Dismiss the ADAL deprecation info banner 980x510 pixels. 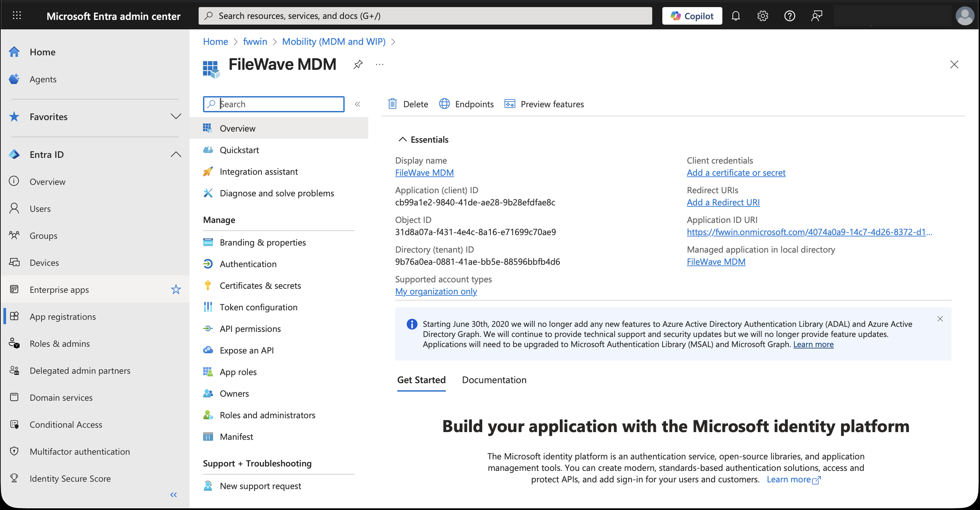click(x=940, y=319)
